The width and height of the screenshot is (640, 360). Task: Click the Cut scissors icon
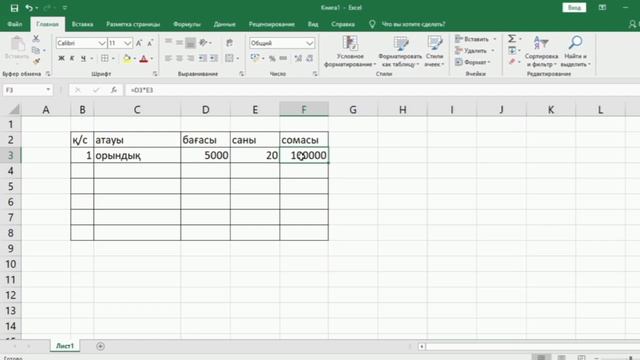(x=36, y=39)
